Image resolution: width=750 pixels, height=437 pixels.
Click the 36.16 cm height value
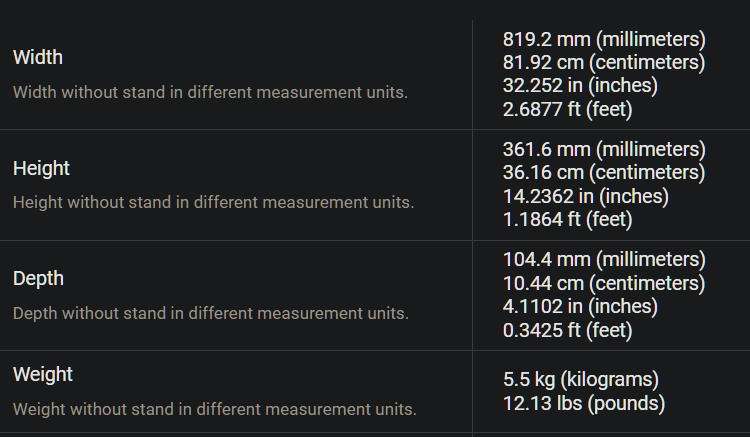[x=604, y=173]
